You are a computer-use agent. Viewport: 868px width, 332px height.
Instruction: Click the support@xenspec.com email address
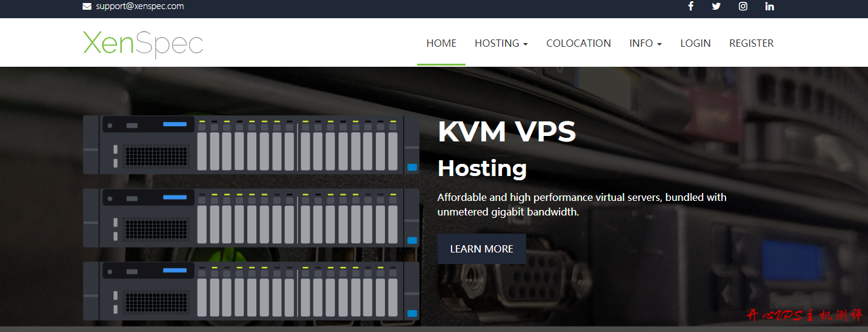click(x=139, y=7)
